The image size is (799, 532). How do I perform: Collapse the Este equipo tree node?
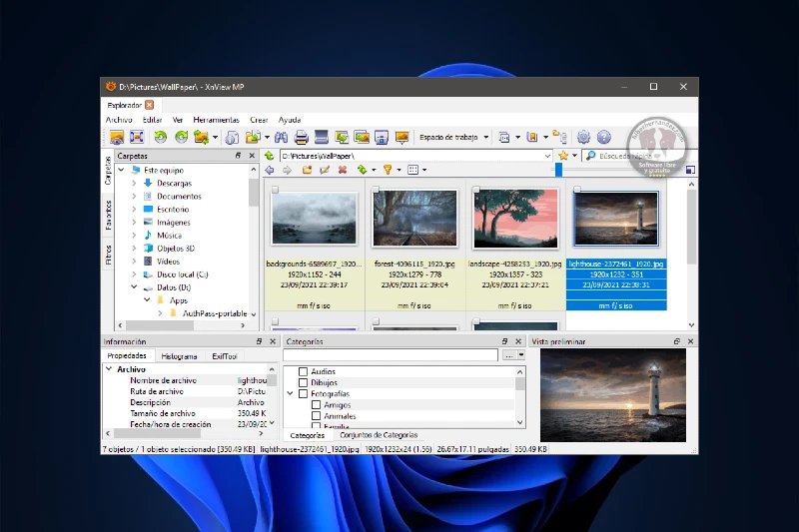121,170
